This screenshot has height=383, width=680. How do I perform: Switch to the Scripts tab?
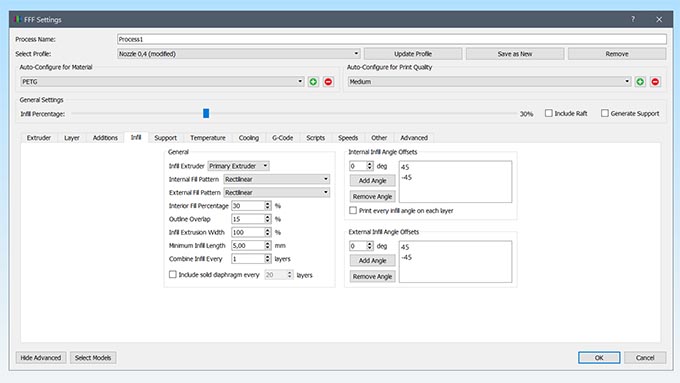pos(315,137)
